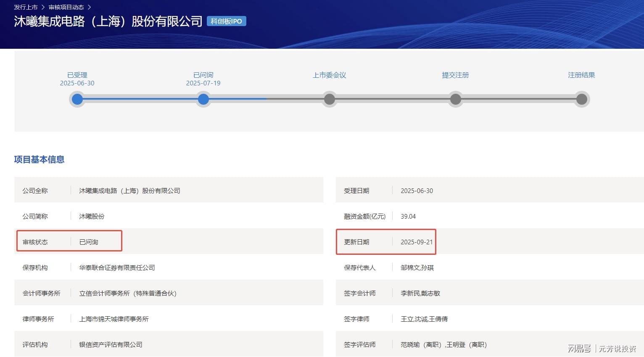Click the 提交注册 stage label
Screen dimensions: 644x357
tap(455, 75)
